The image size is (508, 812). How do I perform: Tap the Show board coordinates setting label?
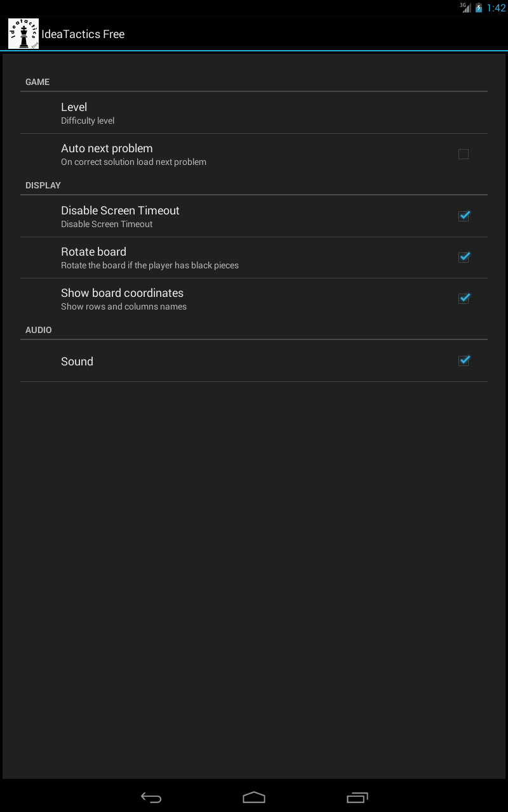122,293
